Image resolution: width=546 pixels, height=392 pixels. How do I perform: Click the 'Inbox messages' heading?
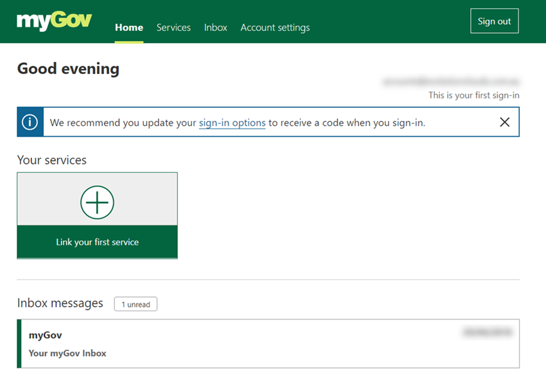(x=60, y=303)
